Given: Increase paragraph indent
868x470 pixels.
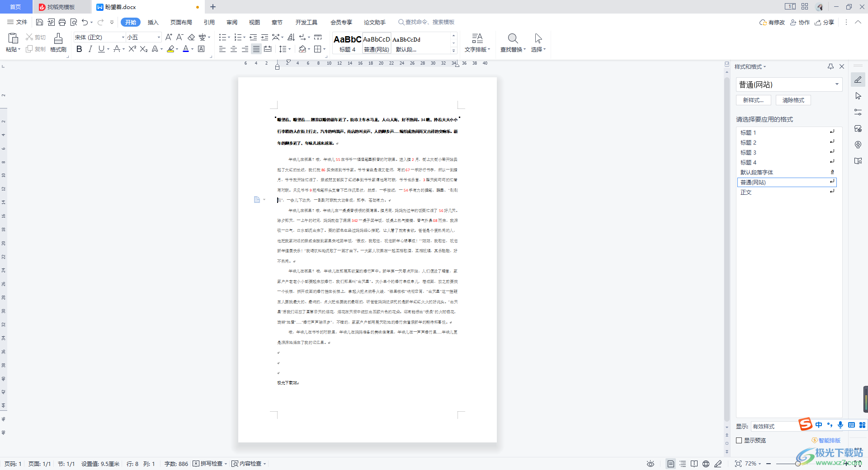Looking at the screenshot, I should tap(264, 37).
